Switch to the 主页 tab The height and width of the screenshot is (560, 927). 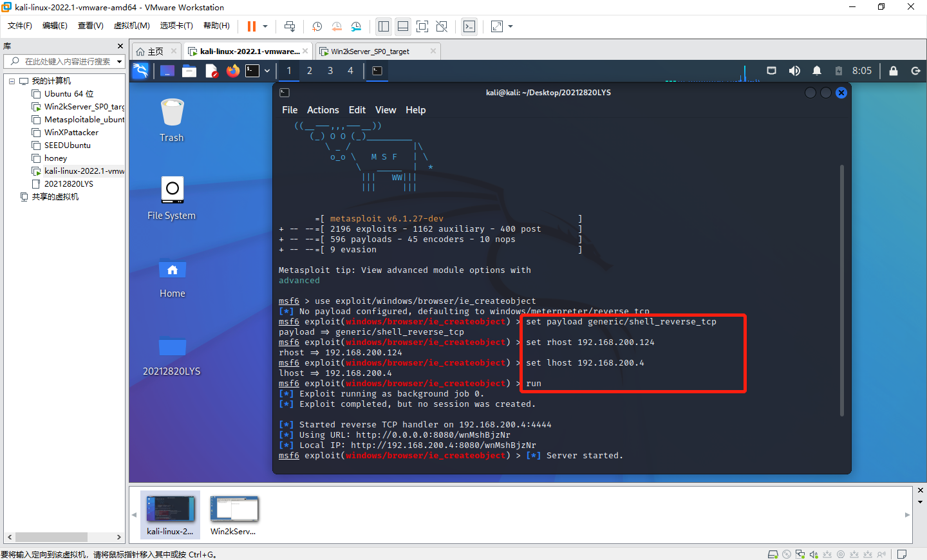(150, 51)
